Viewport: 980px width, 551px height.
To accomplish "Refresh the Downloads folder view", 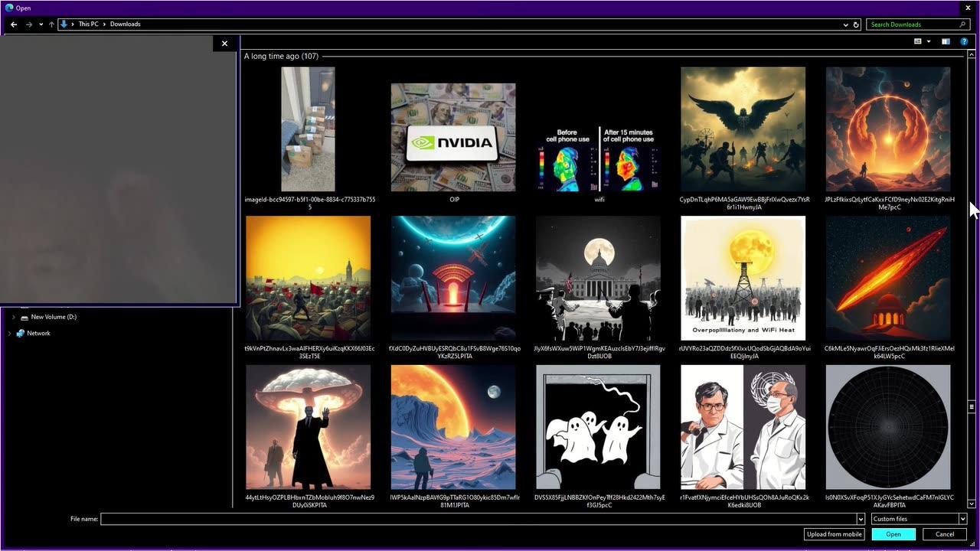I will pos(856,24).
